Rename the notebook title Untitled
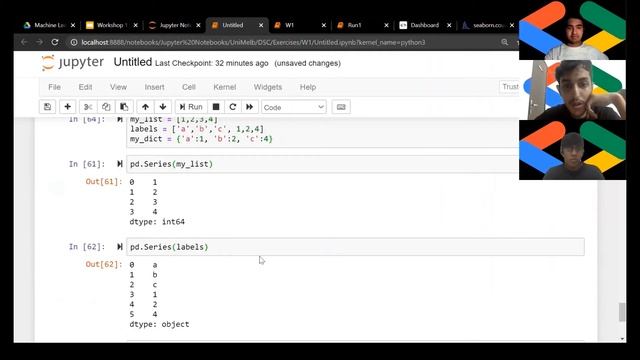Screen dimensions: 640x360 click(133, 62)
